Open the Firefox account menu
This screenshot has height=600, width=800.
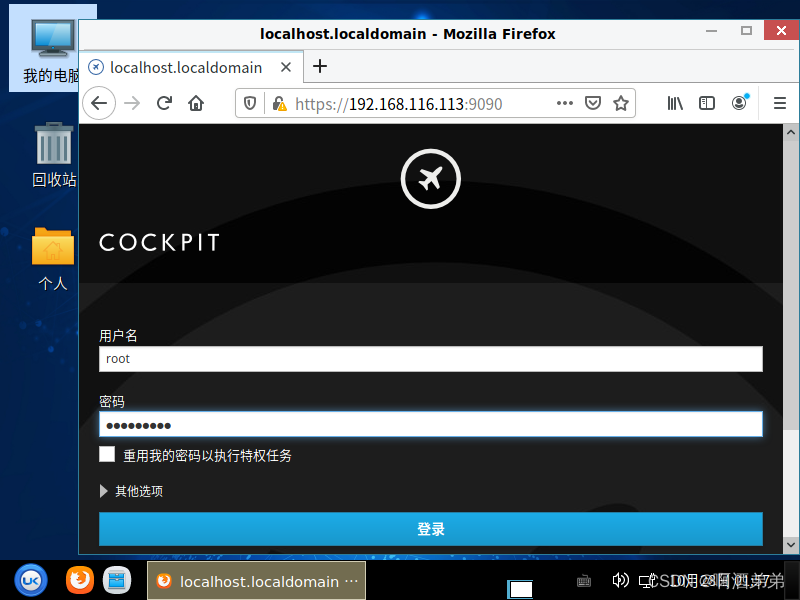739,103
